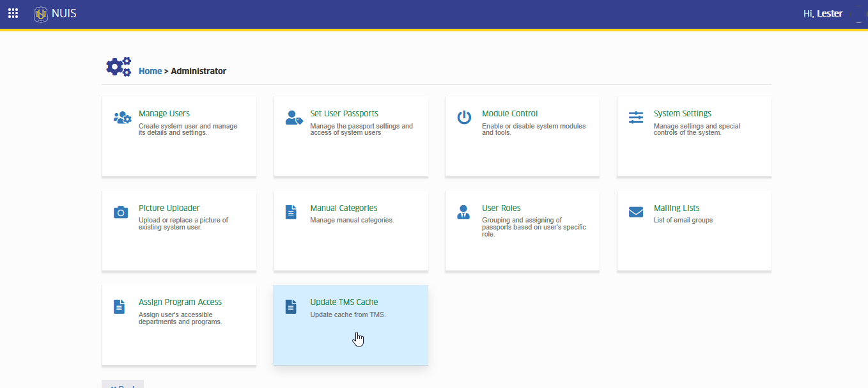Open the Hi, Lester user menu
This screenshot has height=388, width=868.
823,13
